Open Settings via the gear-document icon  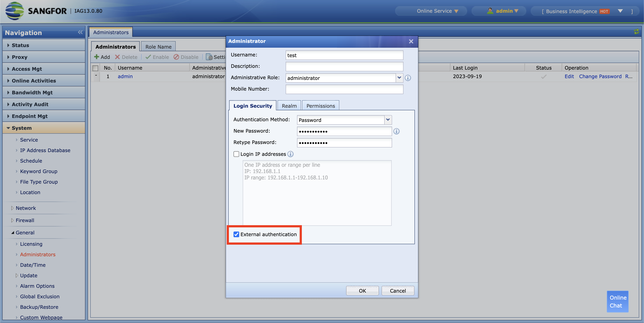click(209, 57)
